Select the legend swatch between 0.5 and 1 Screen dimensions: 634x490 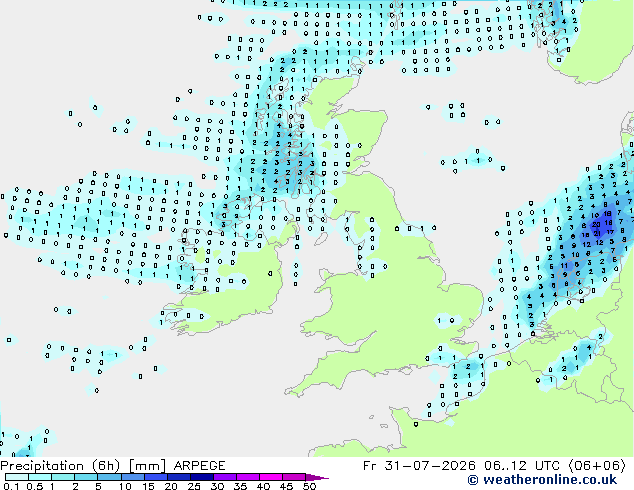[40, 477]
